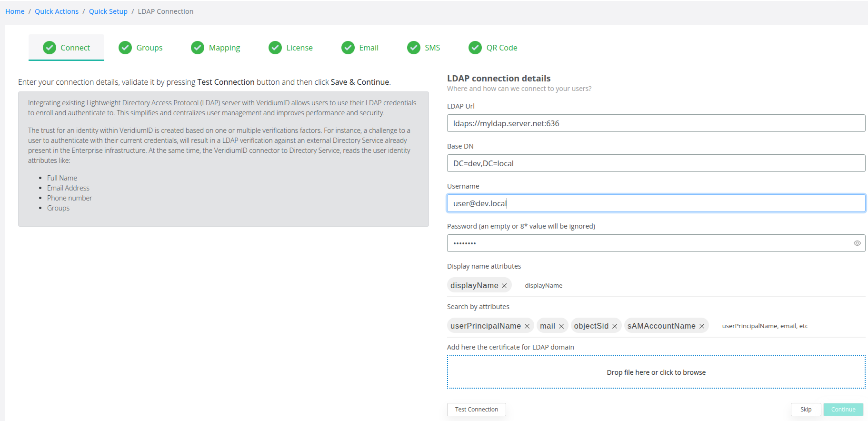
Task: Remove the userPrincipalName search chip
Action: click(527, 326)
